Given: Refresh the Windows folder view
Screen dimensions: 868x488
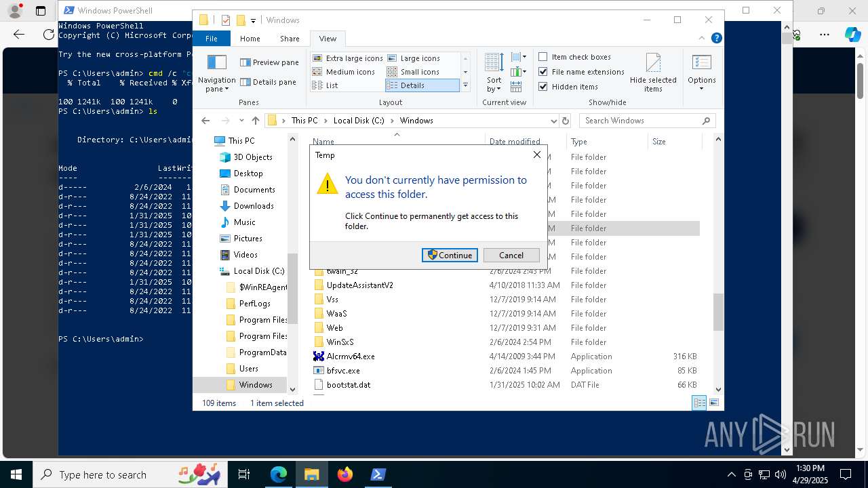Looking at the screenshot, I should pos(566,121).
